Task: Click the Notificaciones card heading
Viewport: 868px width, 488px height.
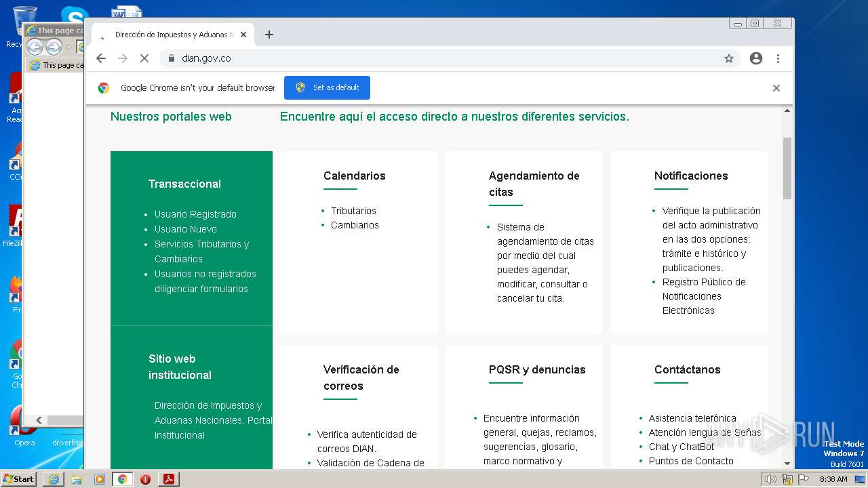Action: tap(691, 176)
